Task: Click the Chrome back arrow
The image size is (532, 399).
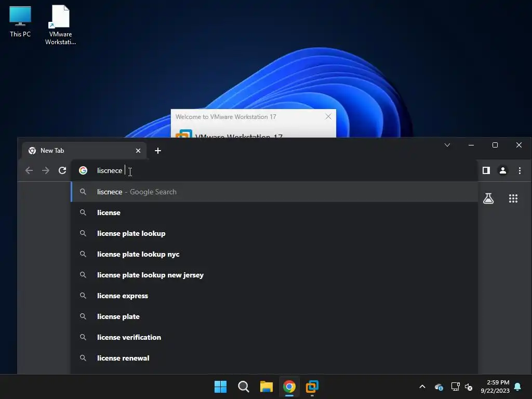Action: tap(29, 170)
